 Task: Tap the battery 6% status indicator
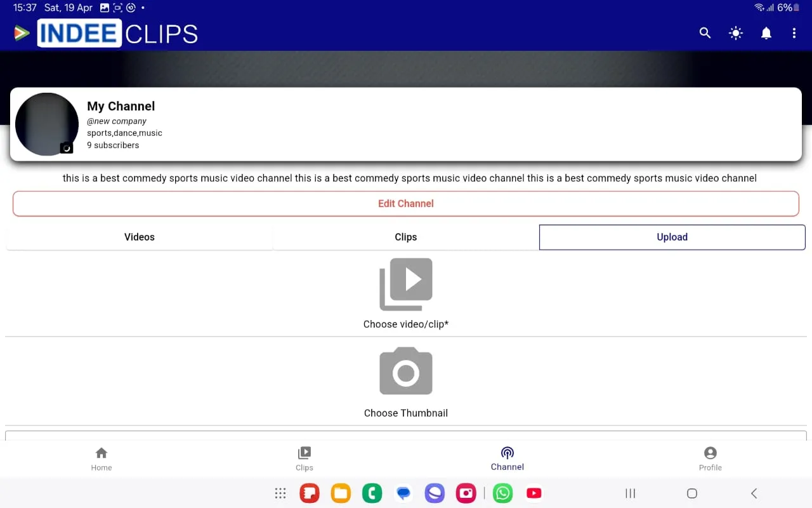tap(789, 8)
